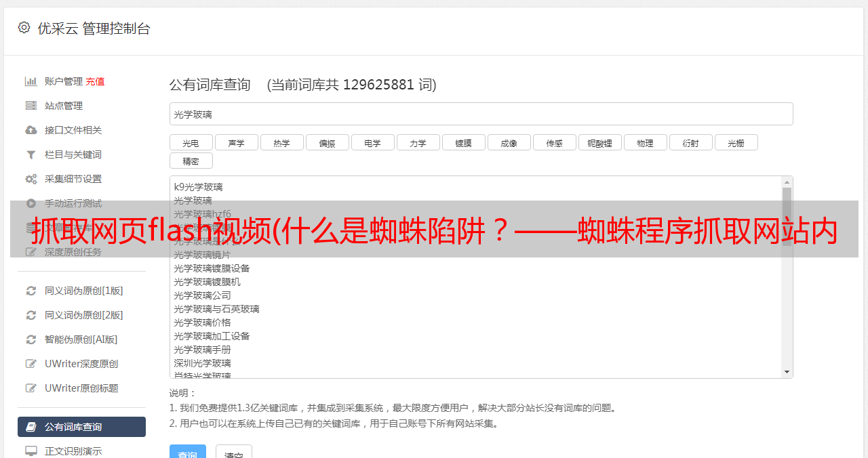Choose the 热学 tag button
This screenshot has width=868, height=458.
coord(281,142)
